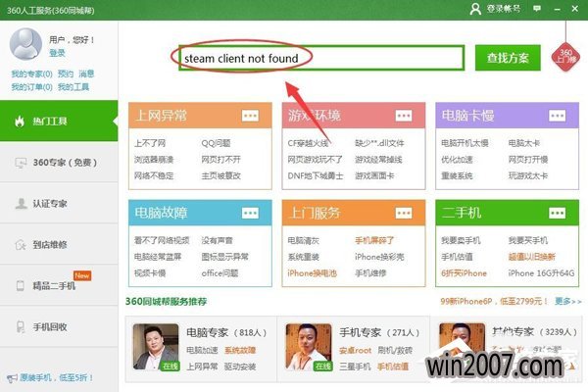
Task: Click 没有声音 under 电脑故障
Action: (217, 240)
